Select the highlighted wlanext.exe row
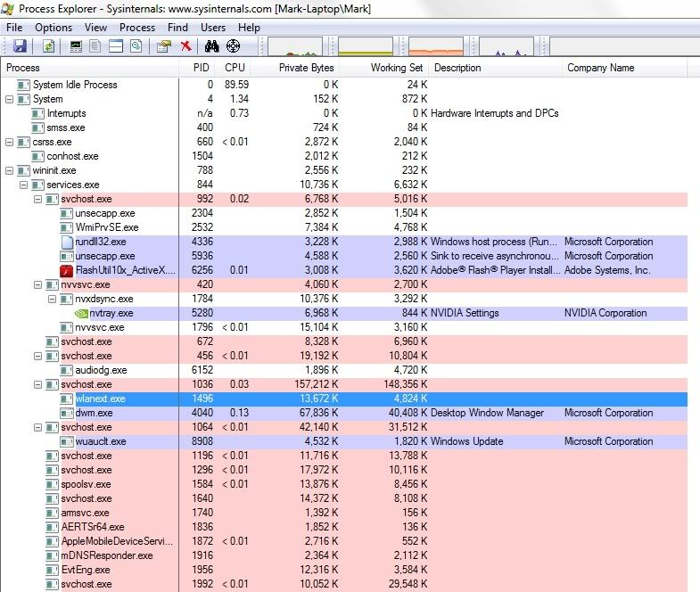 [343, 399]
